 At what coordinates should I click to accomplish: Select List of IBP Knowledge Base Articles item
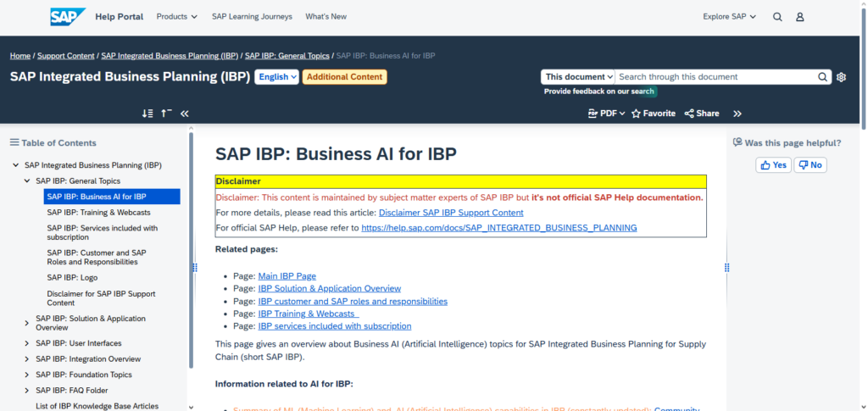click(97, 406)
